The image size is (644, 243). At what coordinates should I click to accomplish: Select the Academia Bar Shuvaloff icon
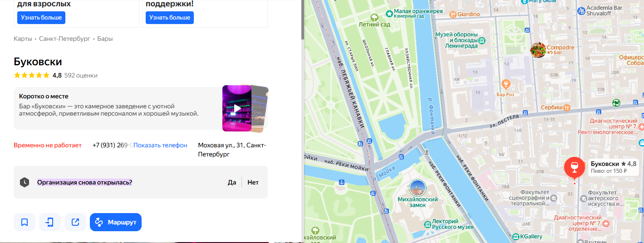pyautogui.click(x=580, y=11)
